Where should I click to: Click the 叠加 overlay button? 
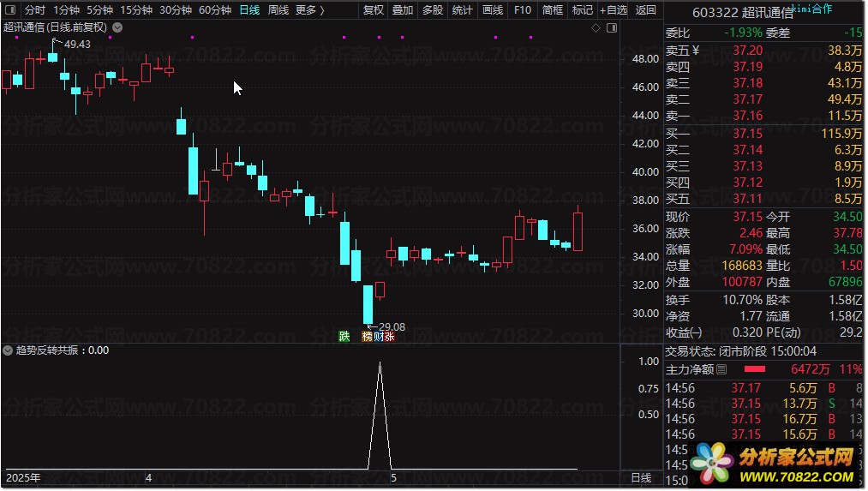pyautogui.click(x=403, y=10)
